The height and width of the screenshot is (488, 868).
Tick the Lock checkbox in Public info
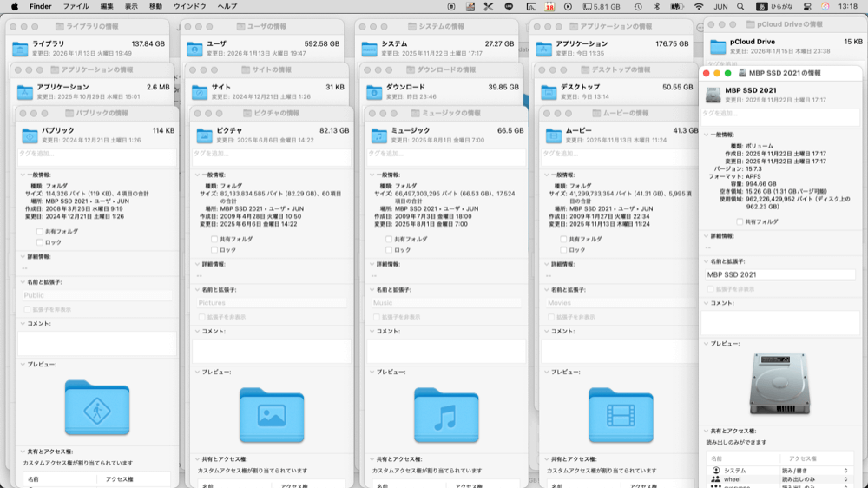[x=40, y=242]
